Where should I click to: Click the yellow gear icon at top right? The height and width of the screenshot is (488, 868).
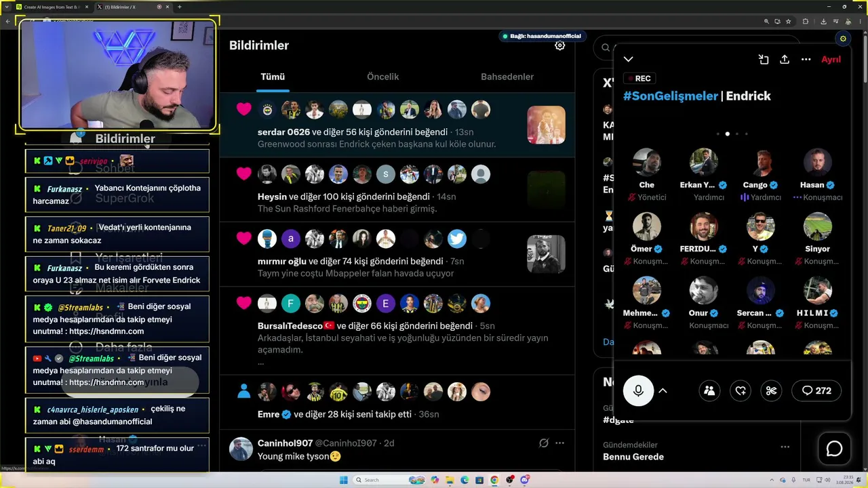click(843, 39)
